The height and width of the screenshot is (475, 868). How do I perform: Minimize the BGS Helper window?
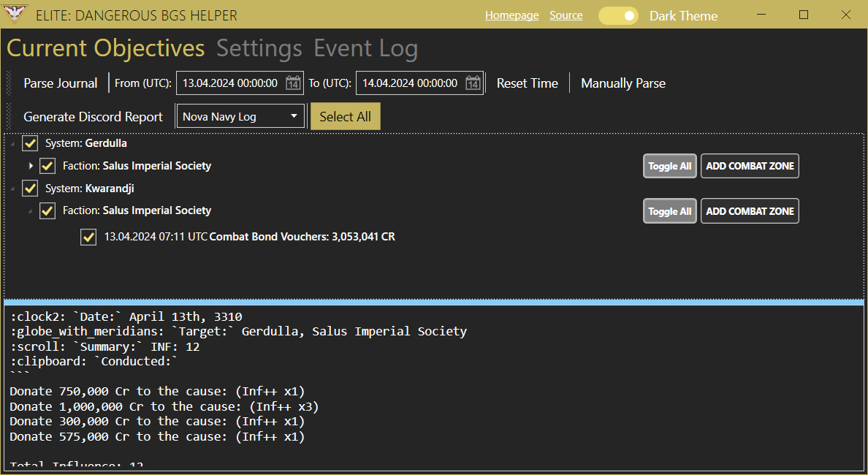[762, 15]
